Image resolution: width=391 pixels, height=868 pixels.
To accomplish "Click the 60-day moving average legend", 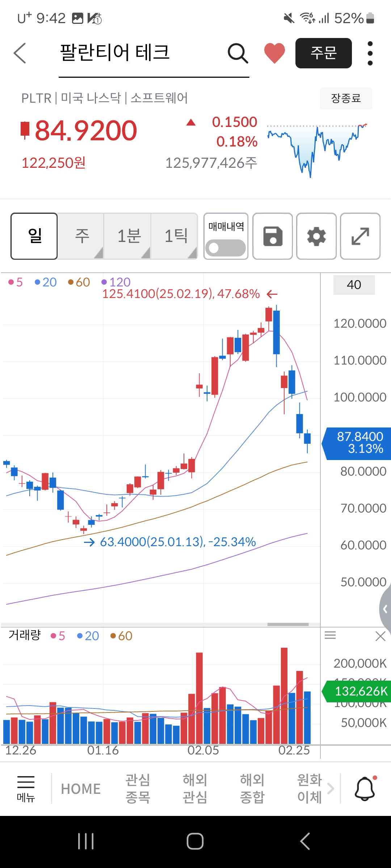I will 79,282.
